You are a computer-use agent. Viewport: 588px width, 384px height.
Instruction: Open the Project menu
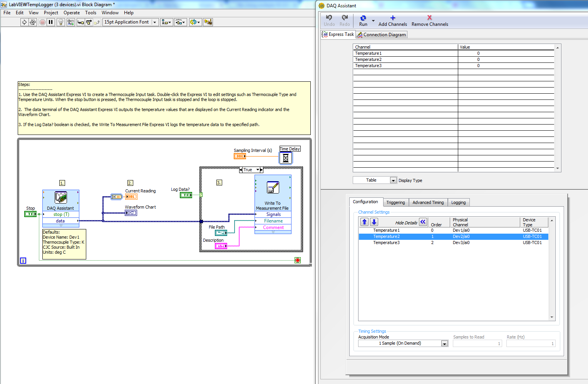click(x=51, y=13)
